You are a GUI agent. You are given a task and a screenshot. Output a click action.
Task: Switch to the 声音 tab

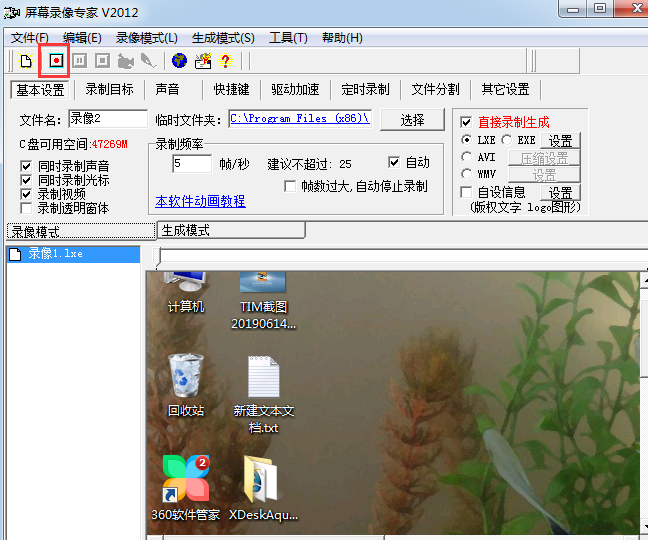coord(167,90)
